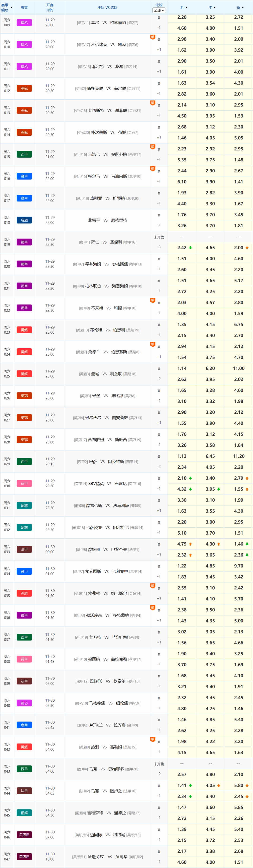253x868 pixels.
Task: Select win odds 6.10 for 帕尔马 vs 乌迪内斯
Action: click(182, 182)
